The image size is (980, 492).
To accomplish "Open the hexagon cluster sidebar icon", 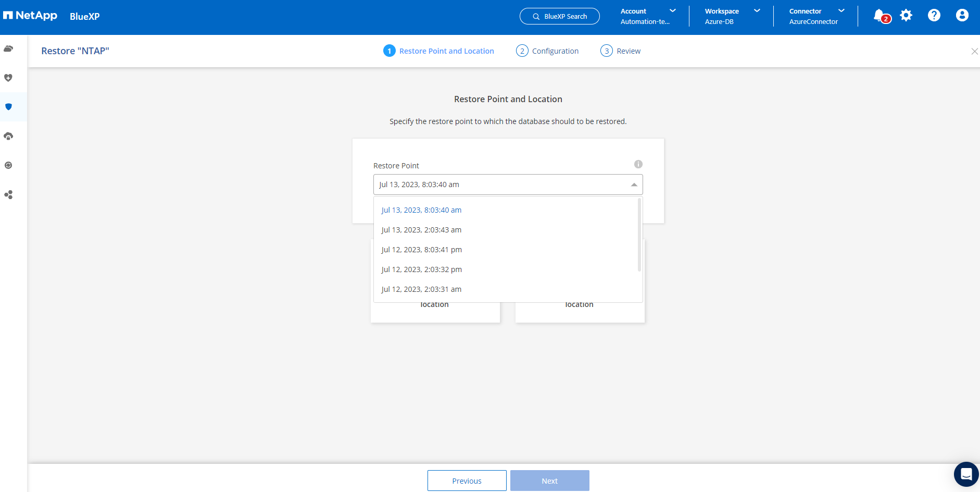I will [x=8, y=195].
